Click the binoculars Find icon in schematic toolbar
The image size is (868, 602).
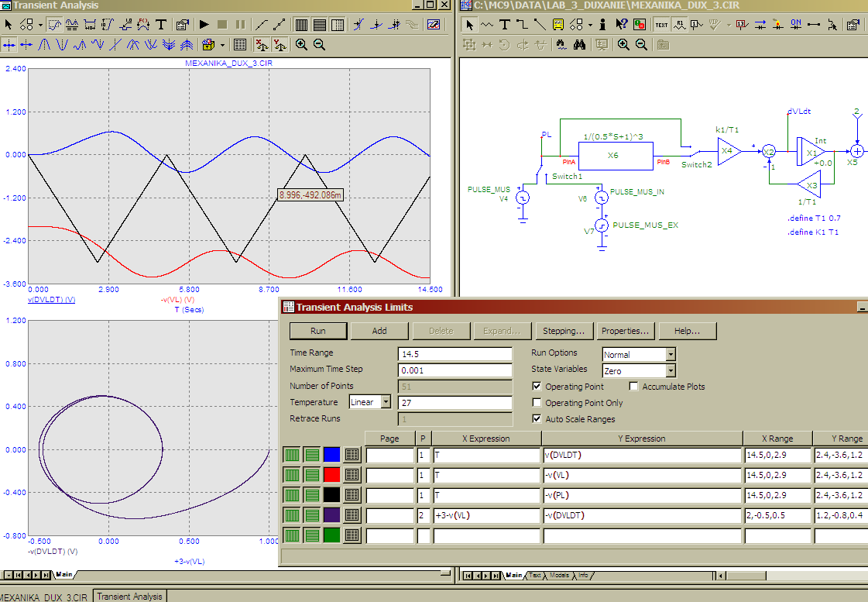point(580,44)
